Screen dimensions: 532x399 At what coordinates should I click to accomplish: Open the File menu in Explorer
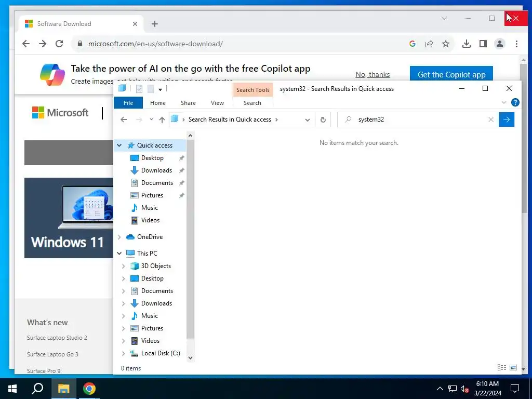pos(128,103)
